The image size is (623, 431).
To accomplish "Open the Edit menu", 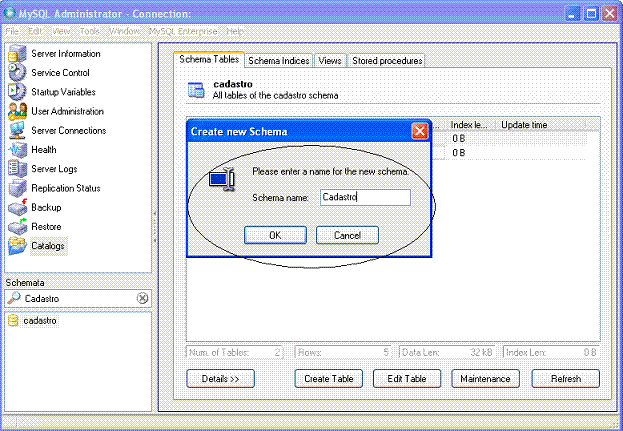I will pos(35,31).
